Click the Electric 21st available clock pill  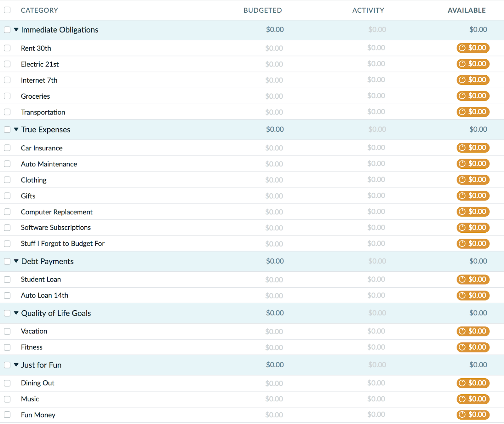pyautogui.click(x=473, y=64)
